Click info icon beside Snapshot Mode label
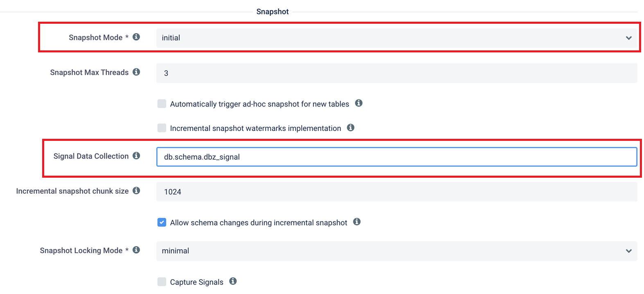Screen dimensions: 644x294 [136, 37]
